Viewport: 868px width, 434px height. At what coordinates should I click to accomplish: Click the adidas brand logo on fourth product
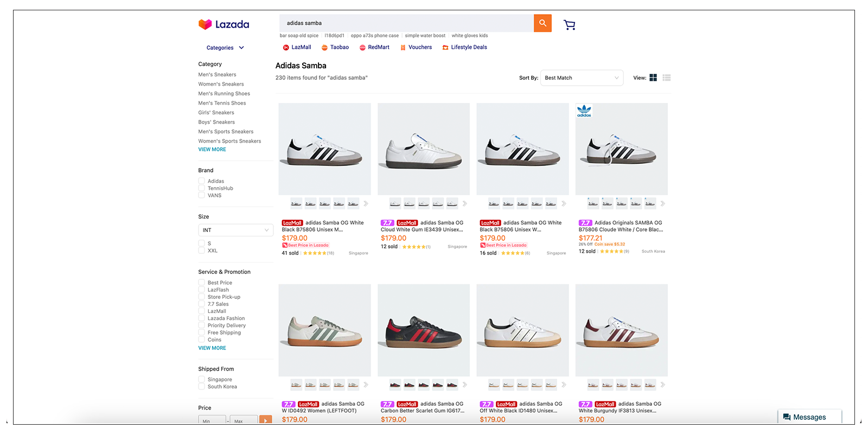point(584,111)
